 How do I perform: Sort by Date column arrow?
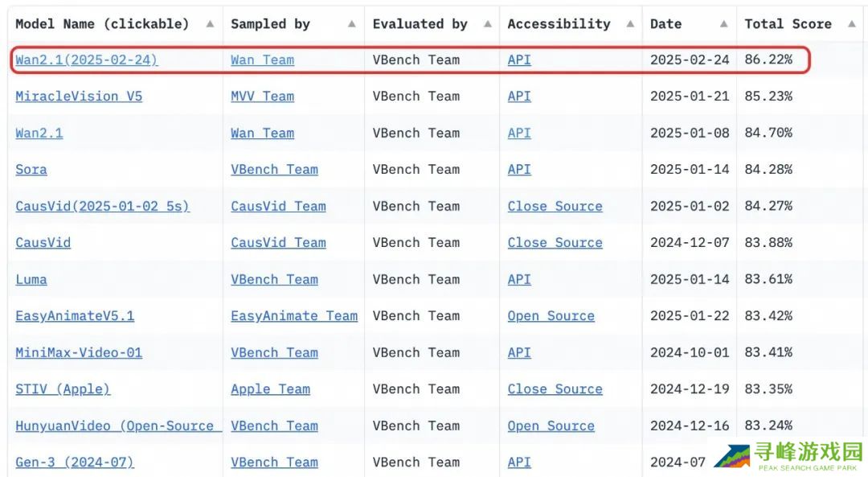pyautogui.click(x=724, y=24)
